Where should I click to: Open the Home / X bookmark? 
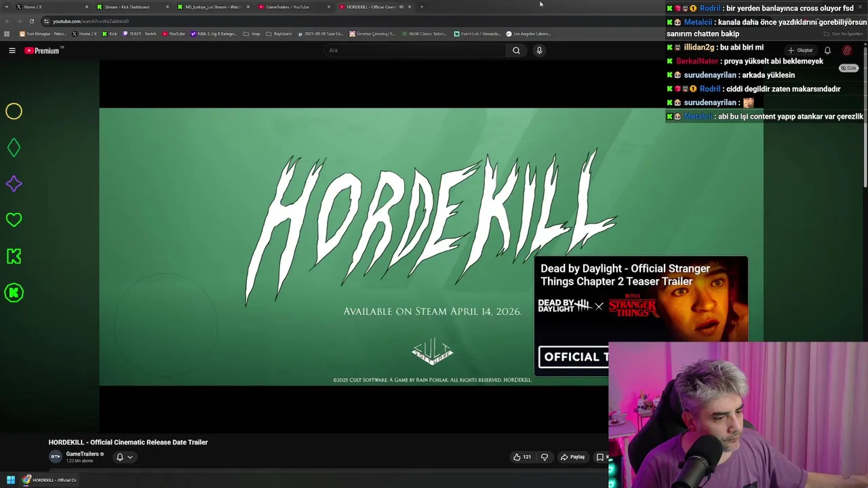click(x=84, y=34)
